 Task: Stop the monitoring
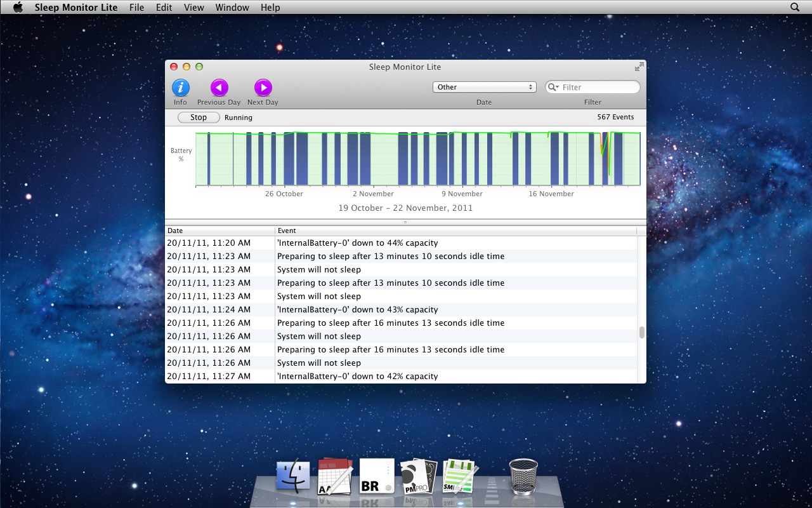coord(199,117)
